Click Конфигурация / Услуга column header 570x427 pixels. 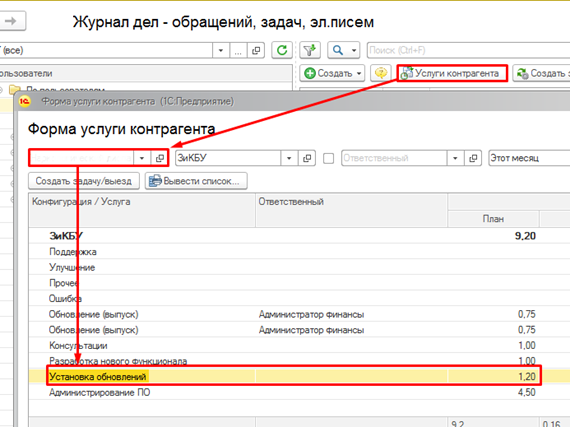tap(142, 210)
